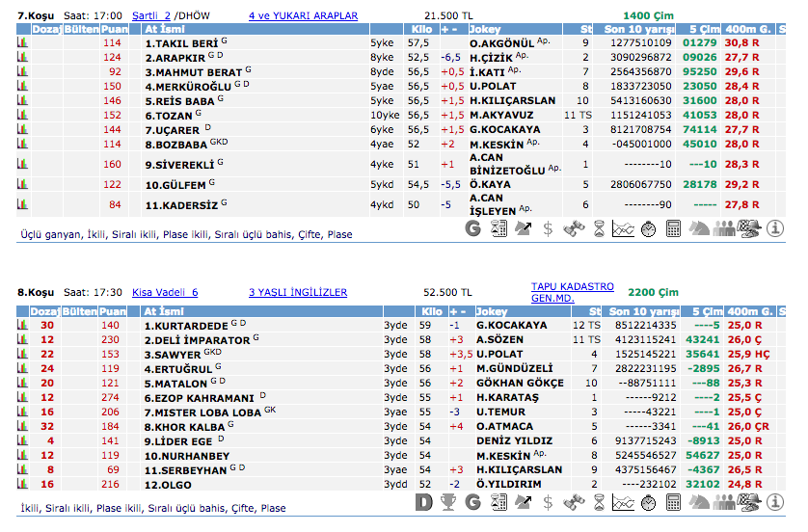Open the Kısa Vadeli 6 link
The height and width of the screenshot is (532, 808).
[x=164, y=292]
